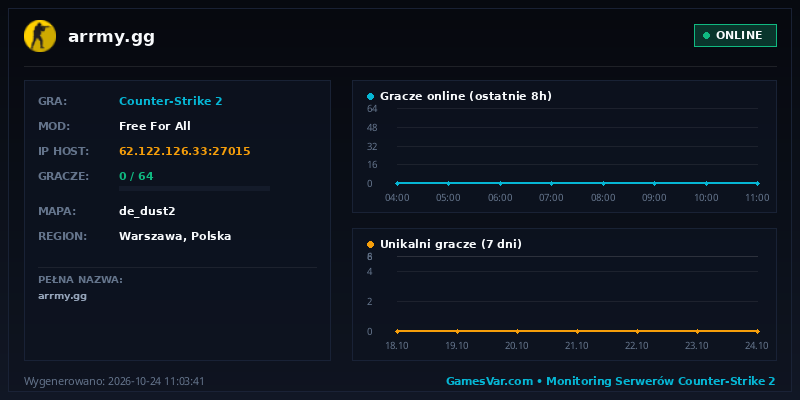Click the MAPA label
Screen dimensions: 800x400
click(x=57, y=211)
